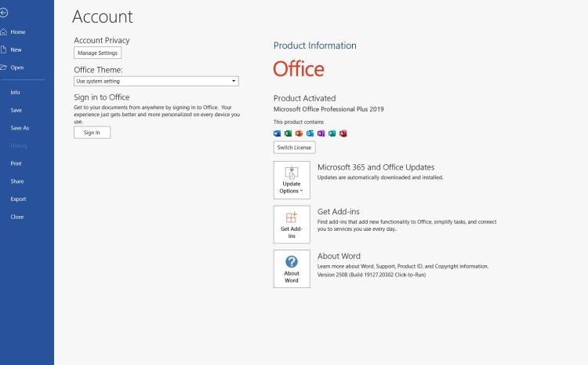588x365 pixels.
Task: Click the Word product icon
Action: (277, 133)
